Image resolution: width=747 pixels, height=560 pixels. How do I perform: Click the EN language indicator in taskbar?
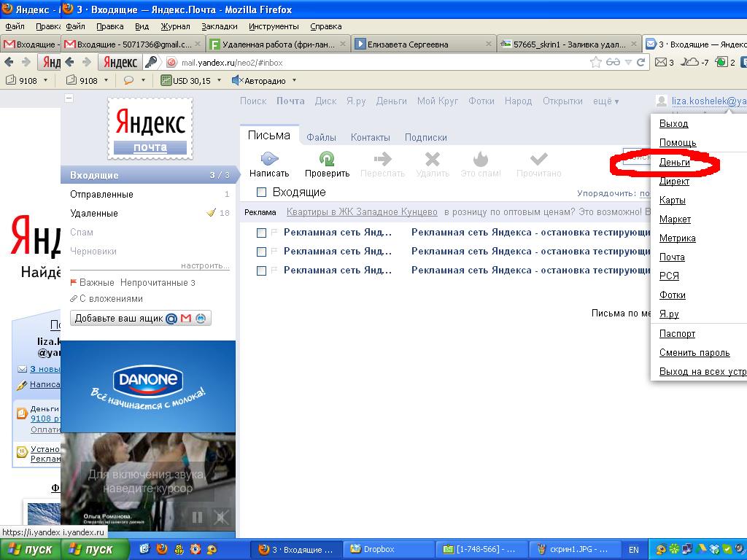click(634, 549)
